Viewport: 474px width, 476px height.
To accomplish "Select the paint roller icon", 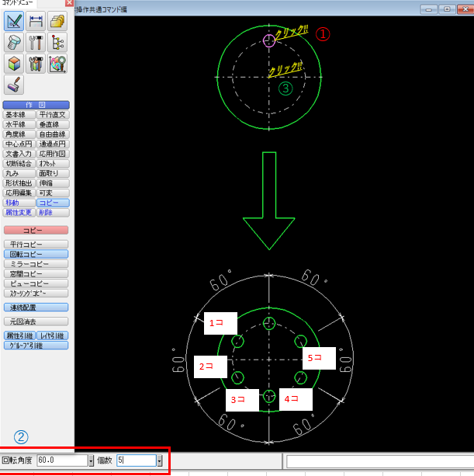I will [x=15, y=85].
